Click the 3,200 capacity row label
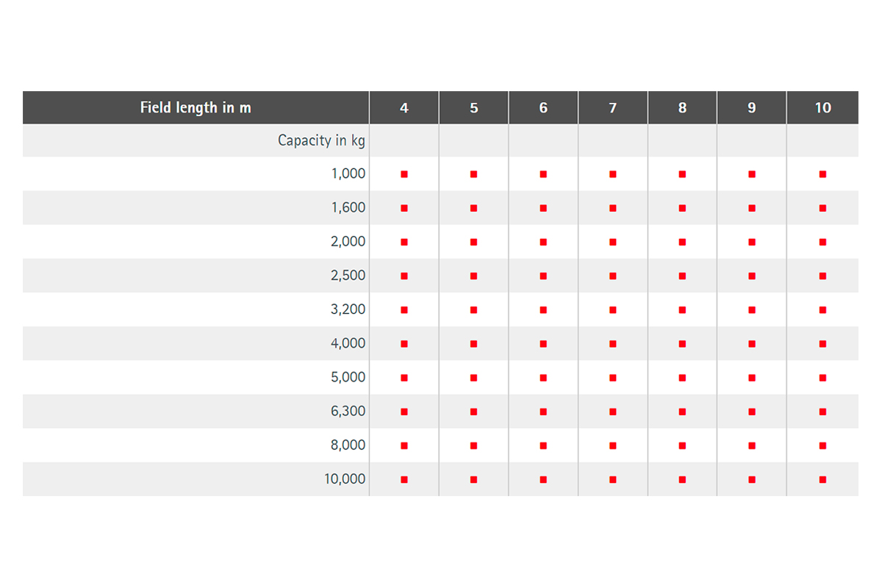Screen dimensions: 882x588 click(x=348, y=310)
